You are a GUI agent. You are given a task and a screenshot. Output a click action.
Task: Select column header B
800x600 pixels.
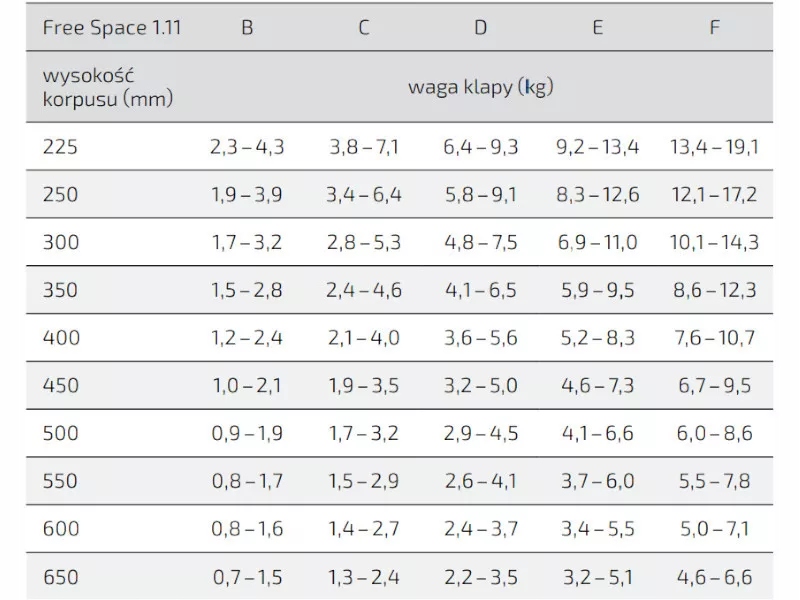point(247,28)
